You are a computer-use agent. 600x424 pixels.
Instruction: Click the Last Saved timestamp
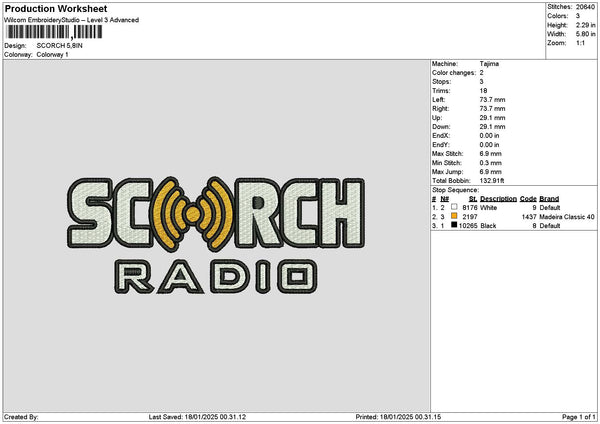click(197, 417)
